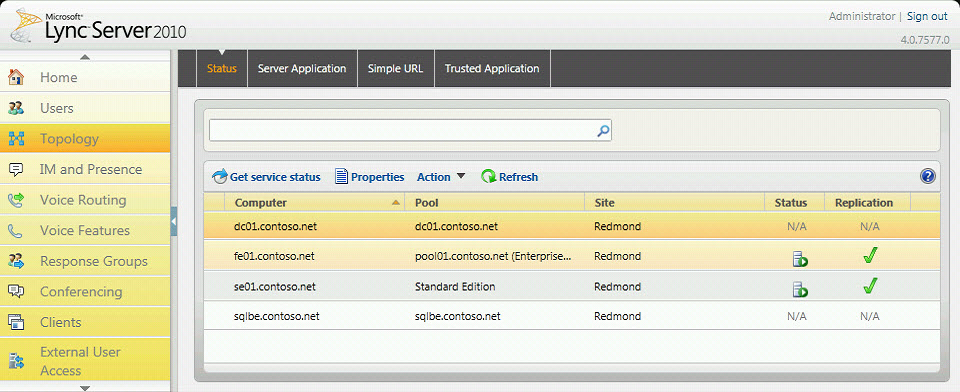Open Properties of selected computer

click(x=370, y=177)
